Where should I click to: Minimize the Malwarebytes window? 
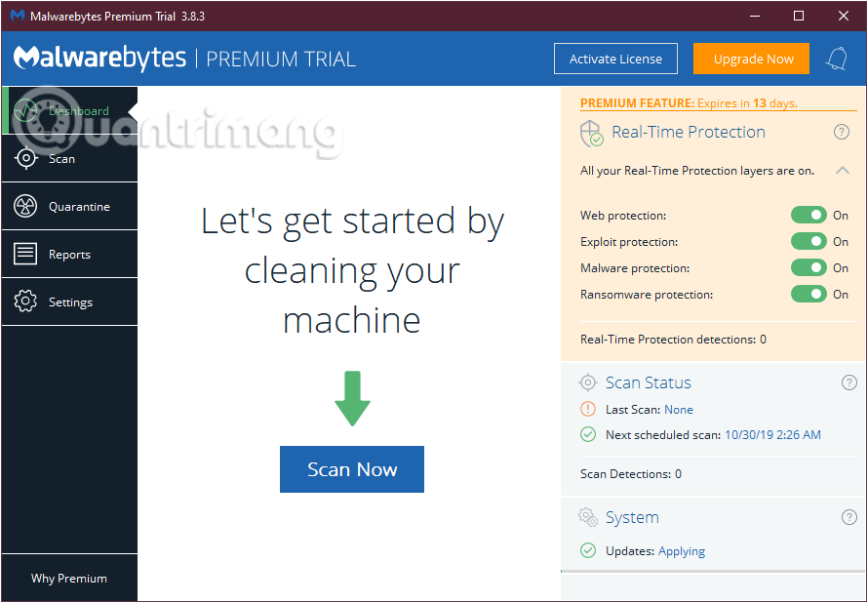coord(754,16)
